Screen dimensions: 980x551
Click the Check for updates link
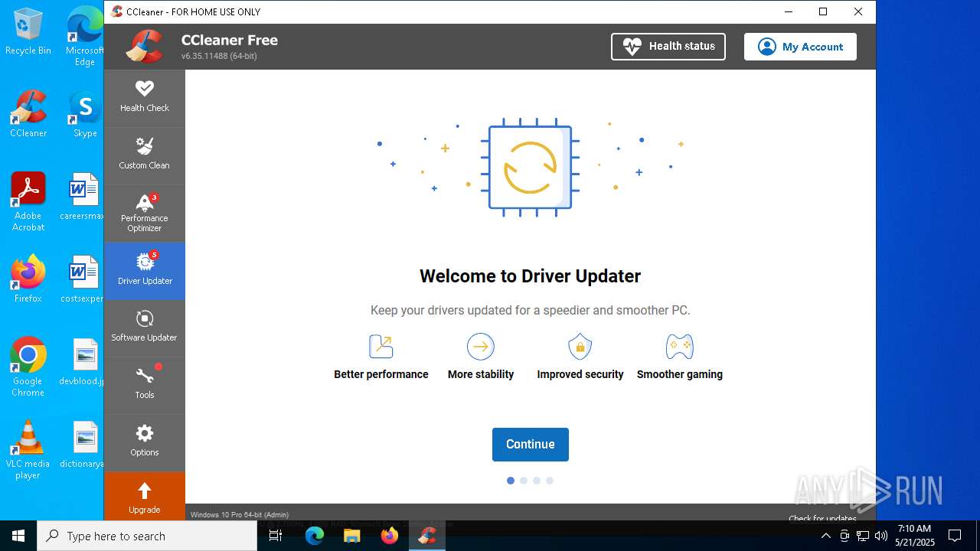pyautogui.click(x=822, y=518)
